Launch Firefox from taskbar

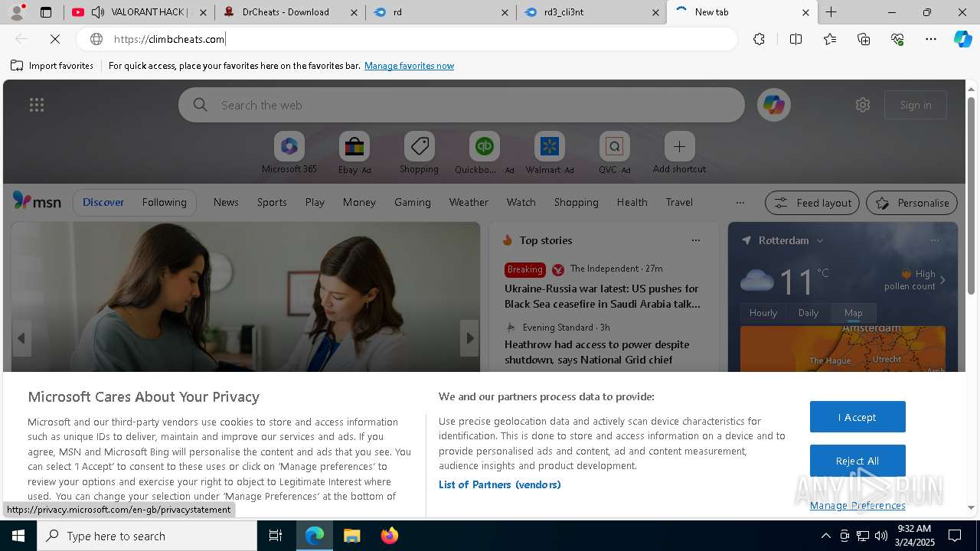click(389, 536)
